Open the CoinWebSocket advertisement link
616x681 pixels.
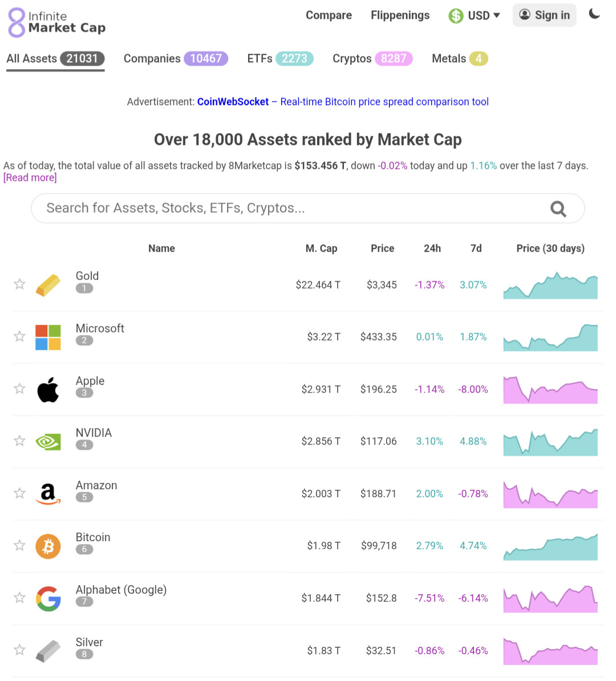coord(233,102)
